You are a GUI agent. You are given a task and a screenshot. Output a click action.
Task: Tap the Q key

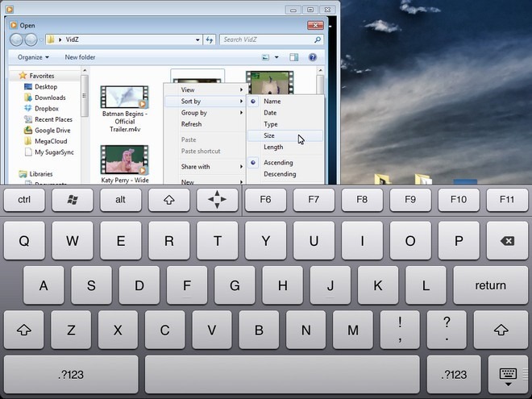[24, 241]
